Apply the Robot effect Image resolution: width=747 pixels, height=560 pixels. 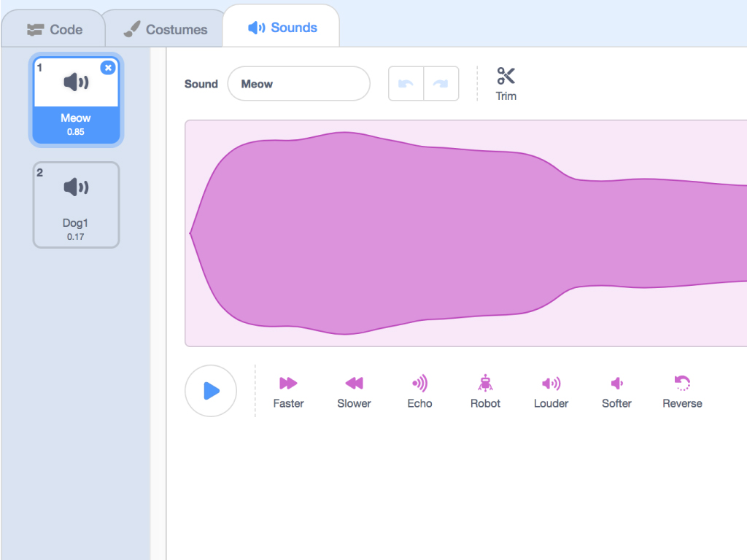[x=485, y=392]
